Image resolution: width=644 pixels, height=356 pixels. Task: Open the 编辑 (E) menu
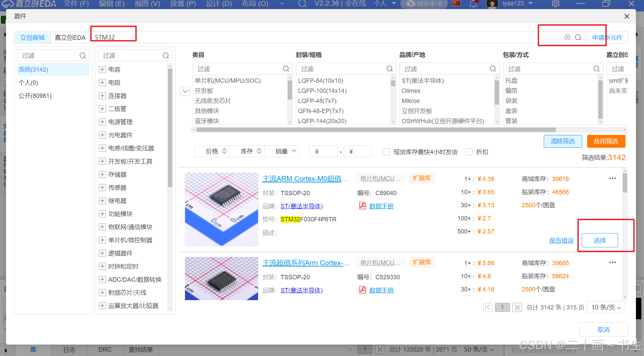tap(111, 4)
